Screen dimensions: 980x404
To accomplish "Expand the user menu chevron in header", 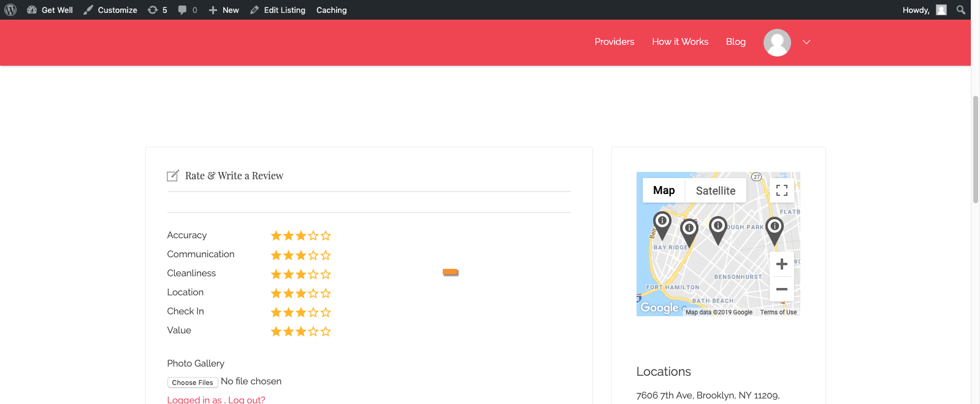I will point(806,42).
